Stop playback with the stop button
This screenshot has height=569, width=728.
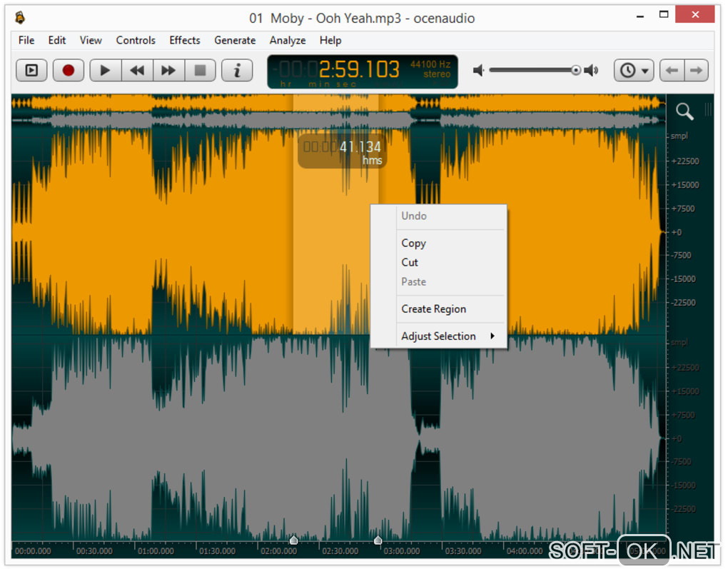pyautogui.click(x=200, y=71)
